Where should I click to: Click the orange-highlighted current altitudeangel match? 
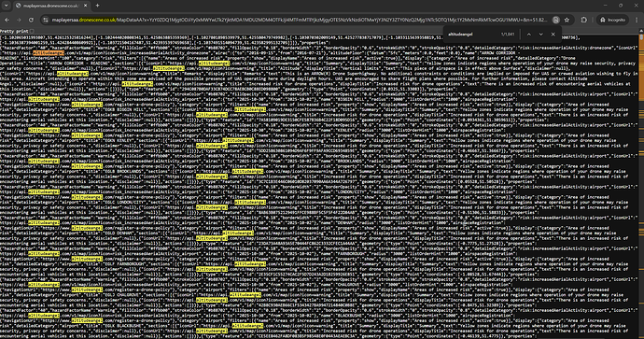click(x=49, y=53)
